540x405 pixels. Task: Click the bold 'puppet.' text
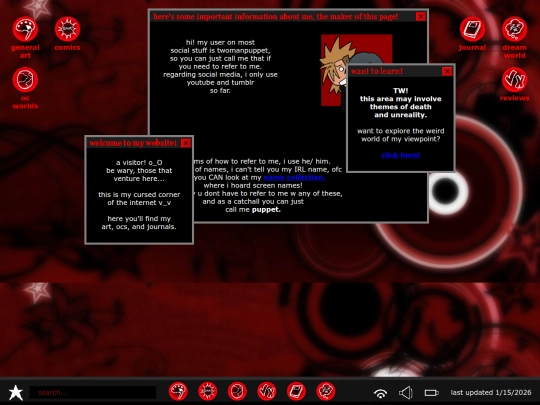(266, 209)
